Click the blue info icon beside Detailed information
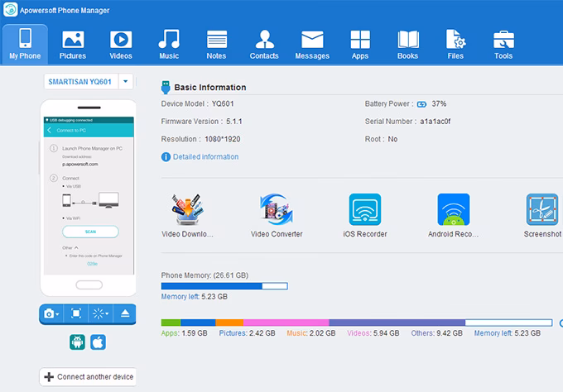563x392 pixels. click(x=166, y=157)
